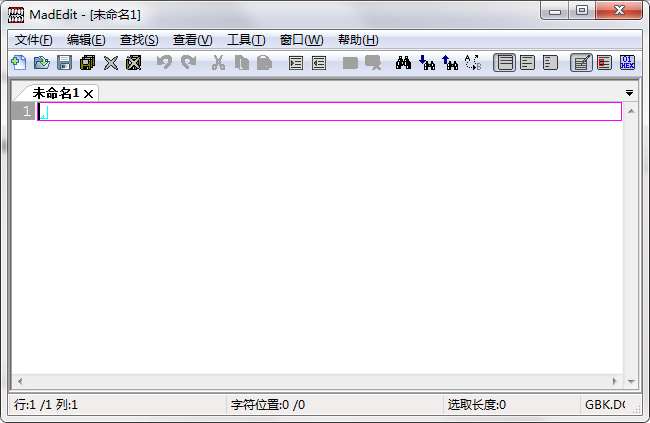Open the 工具(T) menu
Image resolution: width=650 pixels, height=423 pixels.
[246, 40]
